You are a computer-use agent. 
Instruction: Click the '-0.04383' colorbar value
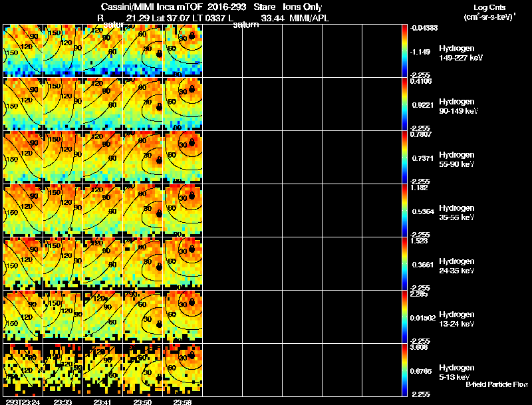point(424,28)
